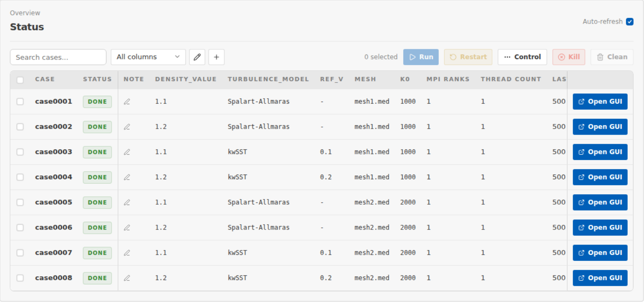
Task: Click the plus add-column icon button
Action: click(x=216, y=57)
